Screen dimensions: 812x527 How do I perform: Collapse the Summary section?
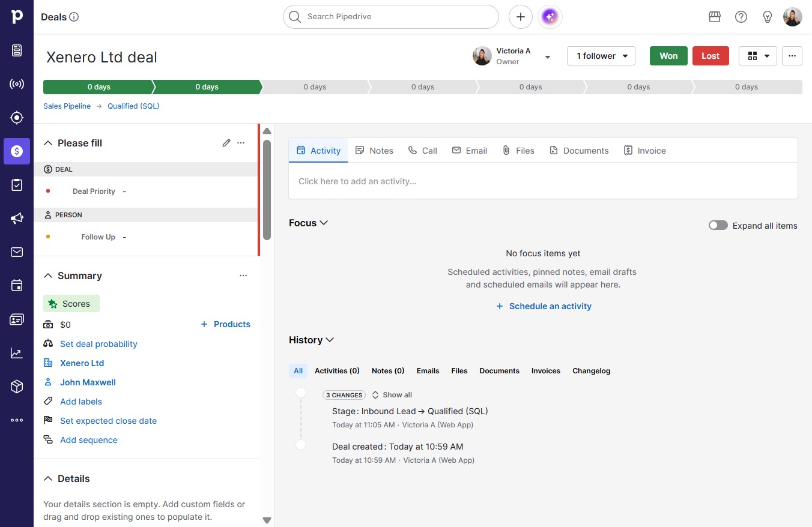click(49, 276)
